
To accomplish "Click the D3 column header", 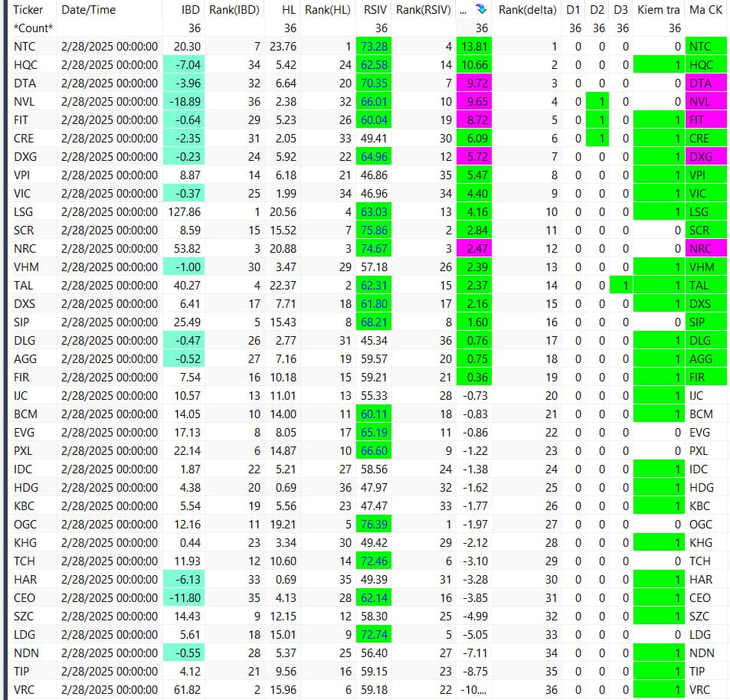I will 620,9.
